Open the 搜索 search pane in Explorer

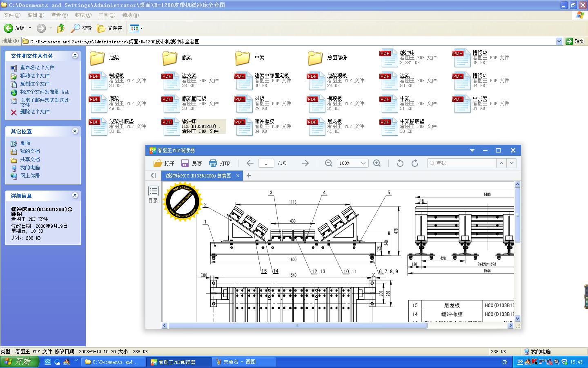pyautogui.click(x=81, y=28)
